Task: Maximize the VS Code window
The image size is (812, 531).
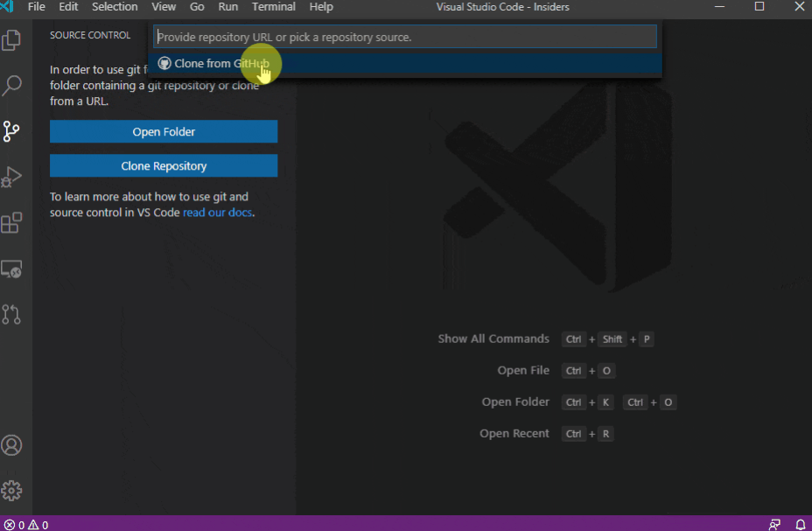Action: (x=759, y=7)
